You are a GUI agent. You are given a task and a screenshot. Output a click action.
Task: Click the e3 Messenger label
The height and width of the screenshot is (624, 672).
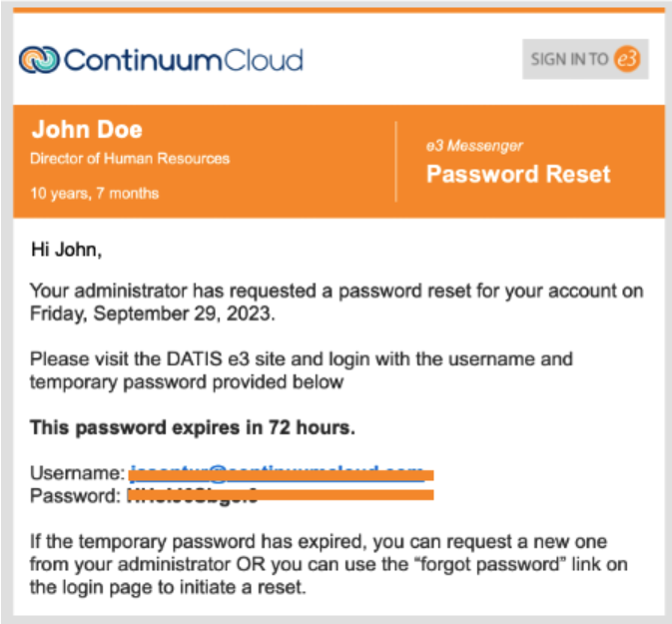474,146
